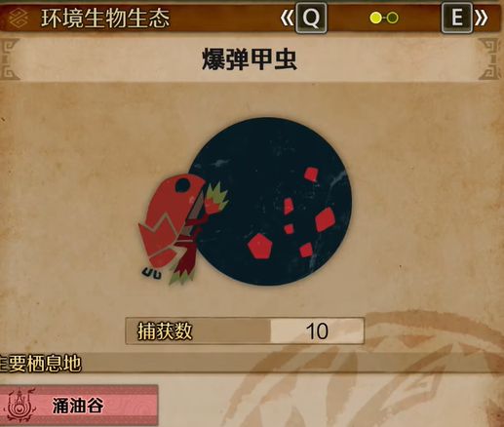This screenshot has width=504, height=427.
Task: Click the capture count value 10
Action: pos(317,331)
